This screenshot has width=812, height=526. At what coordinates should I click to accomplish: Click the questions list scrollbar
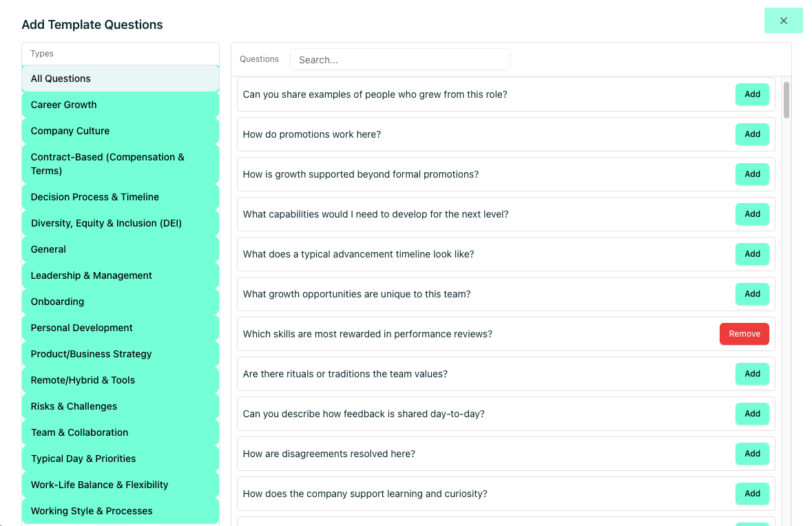click(x=787, y=101)
